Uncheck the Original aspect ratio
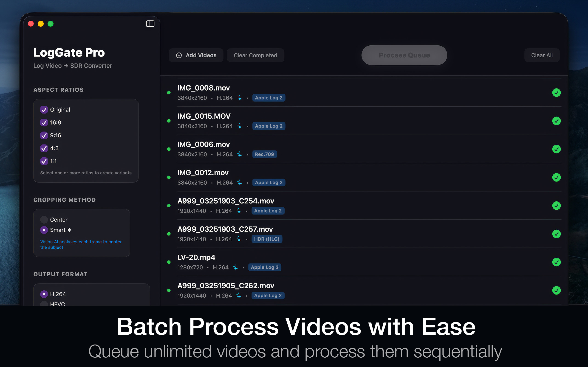Screen dimensions: 588x367 (44, 110)
